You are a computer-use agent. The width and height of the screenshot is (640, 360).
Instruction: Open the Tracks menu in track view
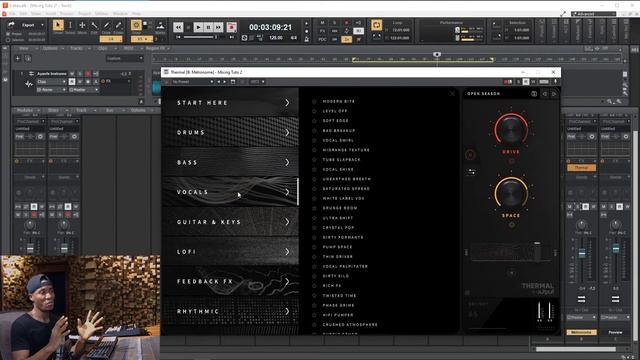pyautogui.click(x=78, y=48)
